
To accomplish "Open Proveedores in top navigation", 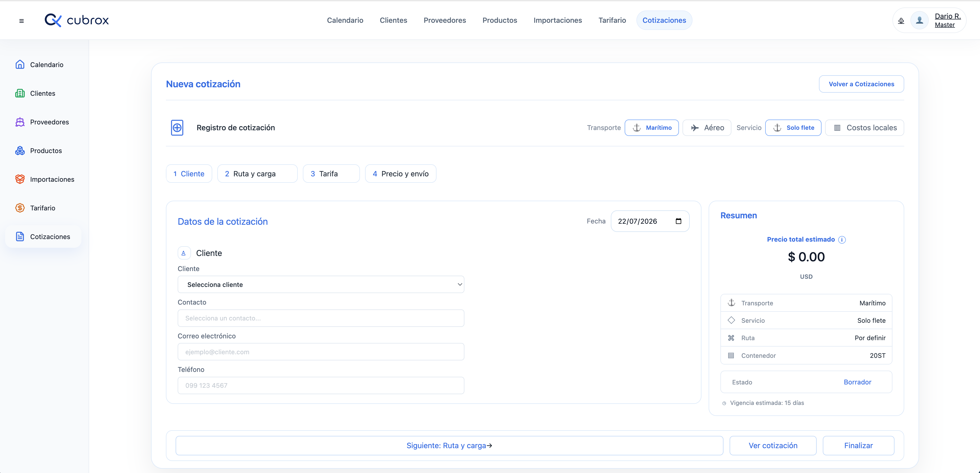I will click(445, 20).
